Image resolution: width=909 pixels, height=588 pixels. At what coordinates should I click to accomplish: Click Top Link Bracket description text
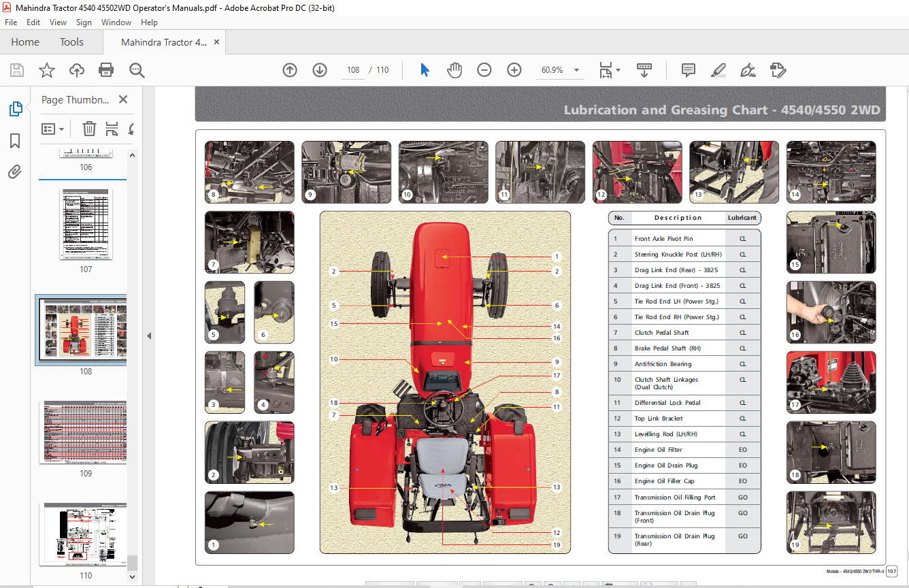[x=659, y=419]
